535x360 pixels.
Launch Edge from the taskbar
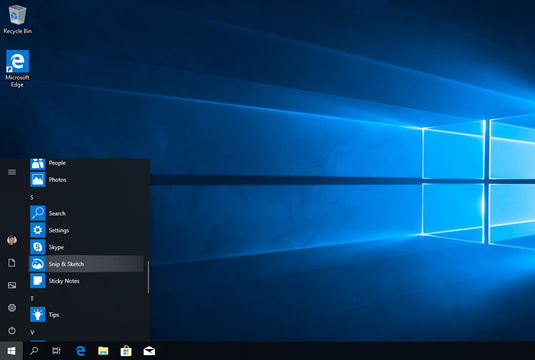tap(81, 351)
